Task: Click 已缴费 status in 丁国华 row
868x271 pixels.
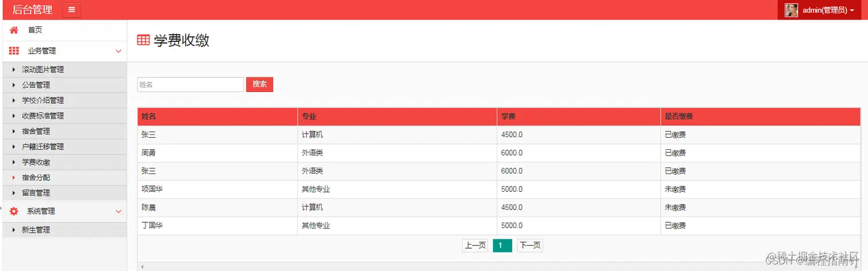Action: [675, 226]
